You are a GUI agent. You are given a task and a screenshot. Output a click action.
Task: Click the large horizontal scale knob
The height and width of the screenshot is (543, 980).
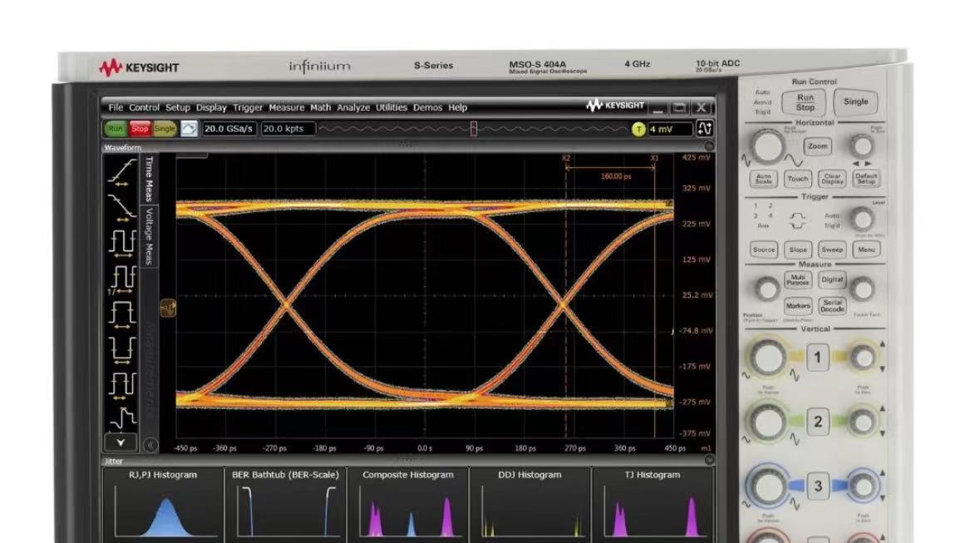click(x=767, y=147)
